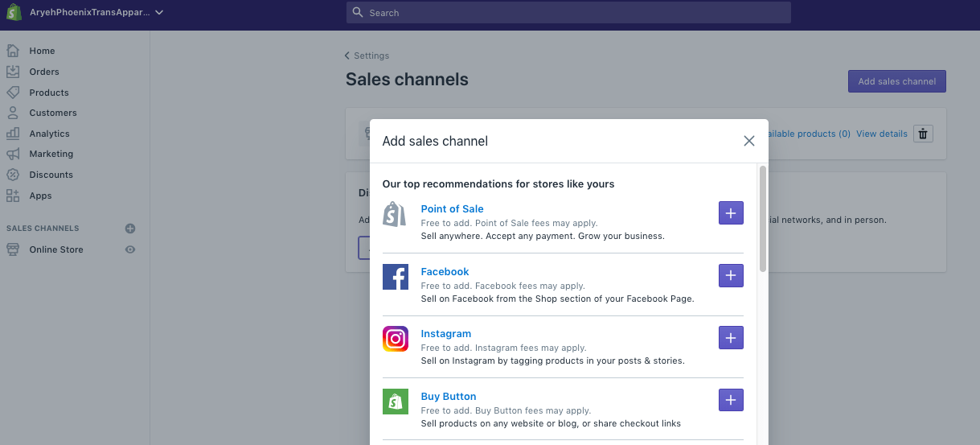Open Customers in the sidebar
This screenshot has width=980, height=445.
53,113
